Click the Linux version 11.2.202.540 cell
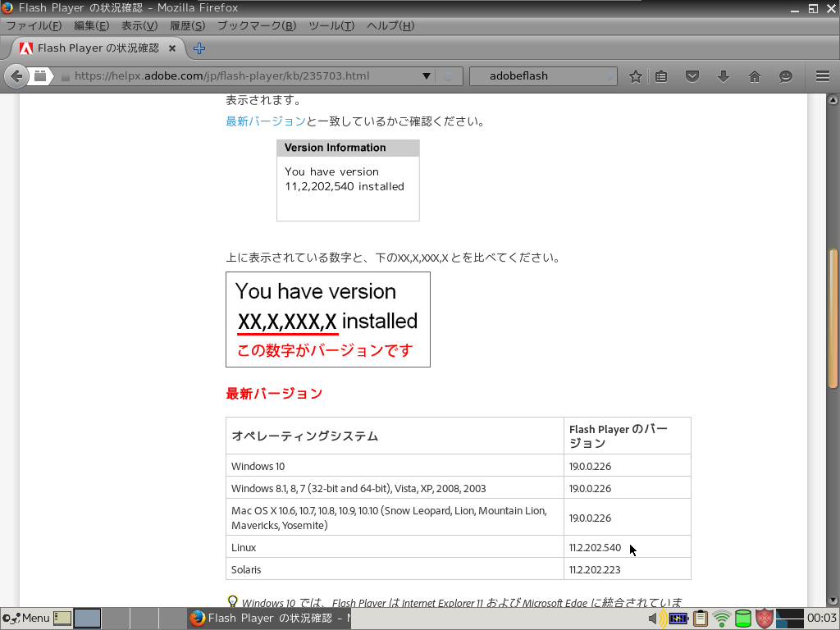Viewport: 840px width, 630px height. click(628, 547)
